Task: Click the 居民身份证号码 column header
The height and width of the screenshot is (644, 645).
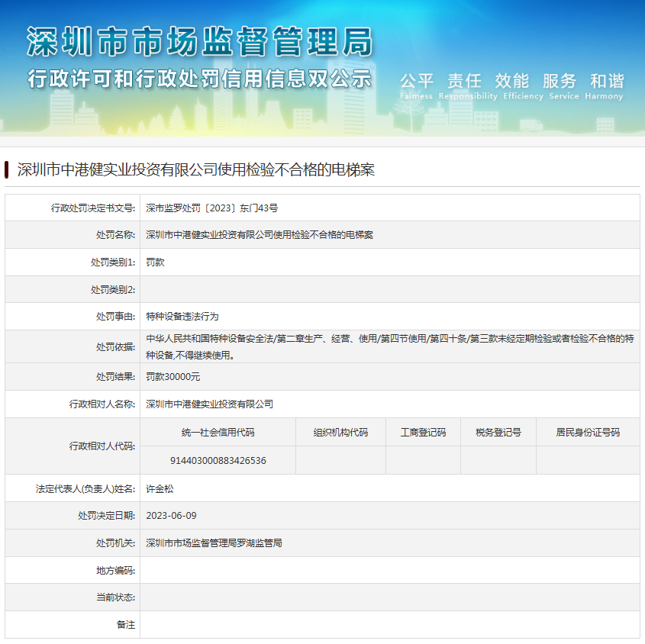Action: tap(588, 433)
